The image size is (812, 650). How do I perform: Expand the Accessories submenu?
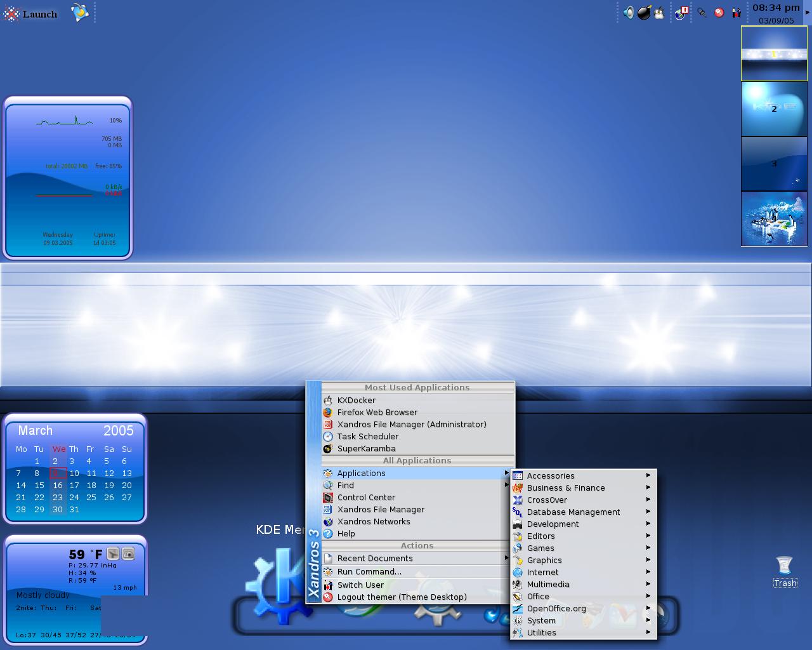point(583,476)
